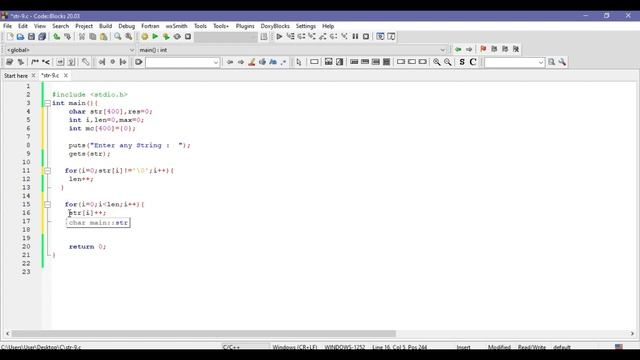Image resolution: width=640 pixels, height=360 pixels.
Task: Close the str-9.c tab
Action: tap(66, 76)
